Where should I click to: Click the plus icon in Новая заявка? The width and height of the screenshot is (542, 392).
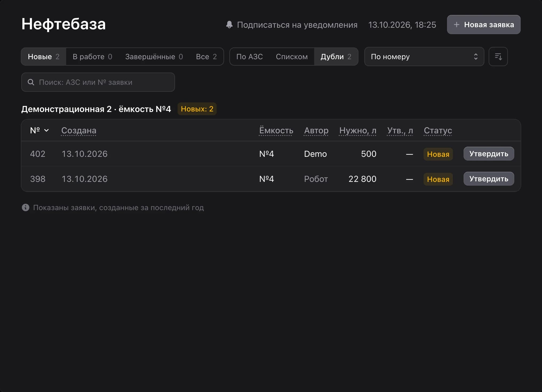(x=456, y=25)
